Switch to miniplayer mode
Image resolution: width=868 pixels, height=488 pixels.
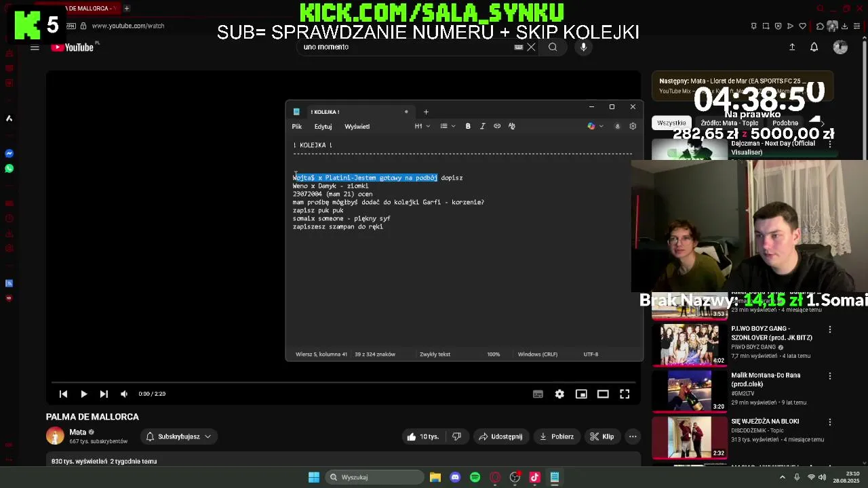[x=581, y=394]
